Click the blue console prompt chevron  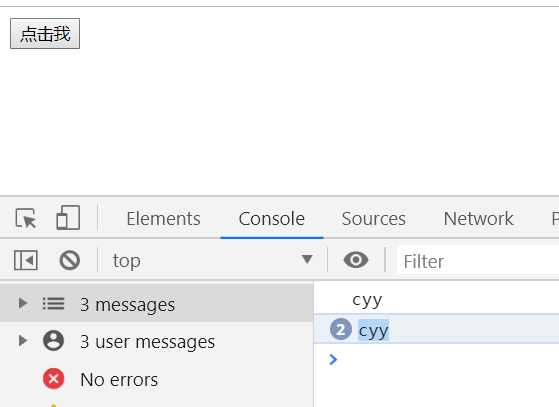tap(333, 360)
